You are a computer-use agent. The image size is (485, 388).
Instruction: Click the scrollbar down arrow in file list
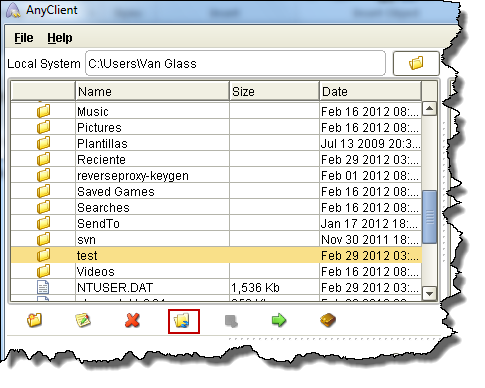point(429,294)
